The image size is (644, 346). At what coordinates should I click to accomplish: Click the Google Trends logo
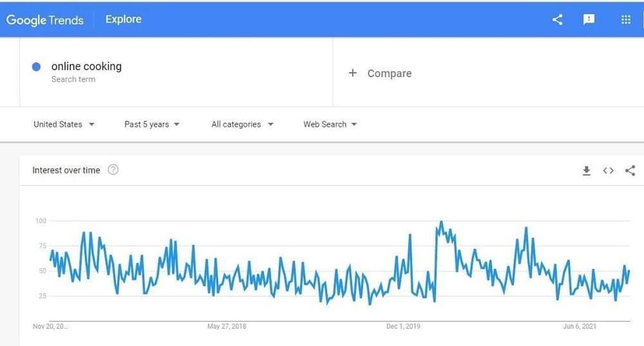[x=45, y=20]
